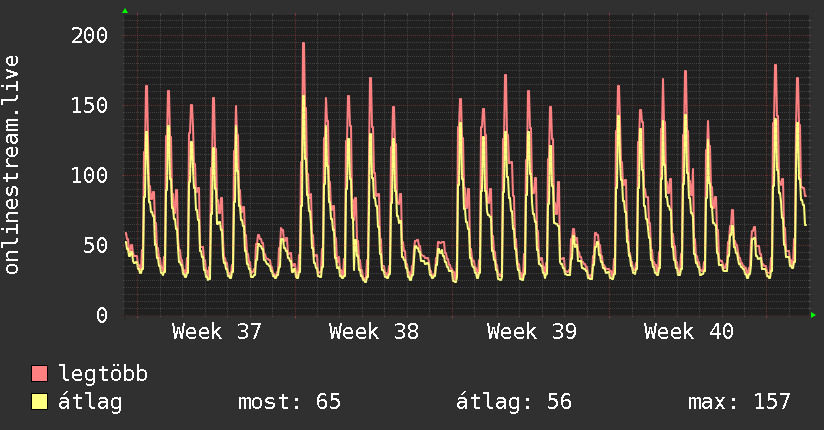
Task: Click the red legtöbb legend swatch
Action: tap(39, 374)
